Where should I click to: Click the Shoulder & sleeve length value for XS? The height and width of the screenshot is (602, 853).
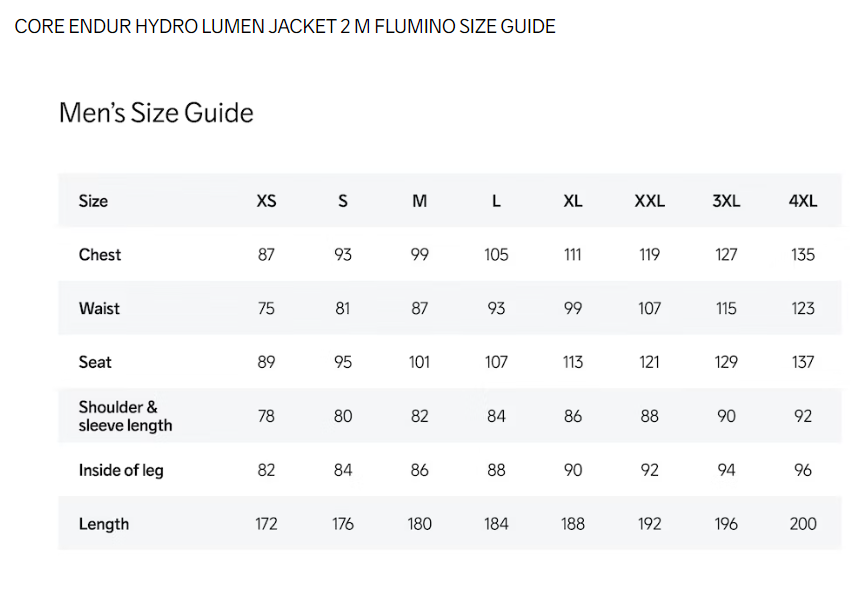[266, 416]
